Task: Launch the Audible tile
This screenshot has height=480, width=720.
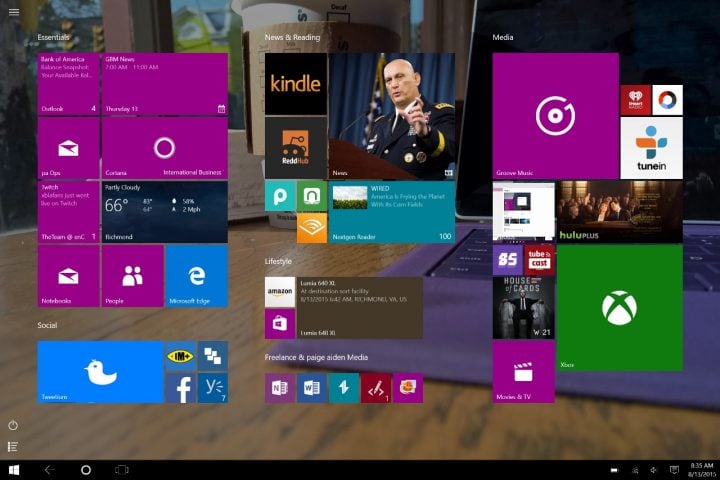Action: pos(312,228)
